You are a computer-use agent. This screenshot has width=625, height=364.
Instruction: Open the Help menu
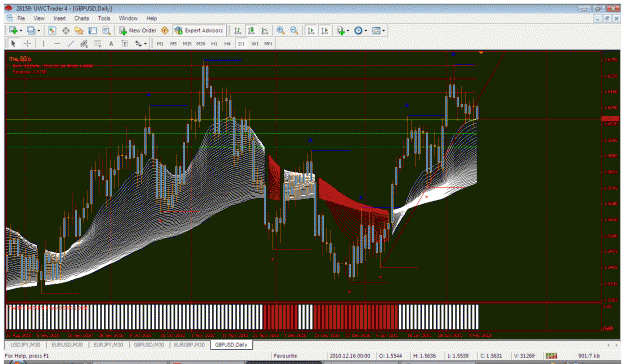pyautogui.click(x=151, y=18)
